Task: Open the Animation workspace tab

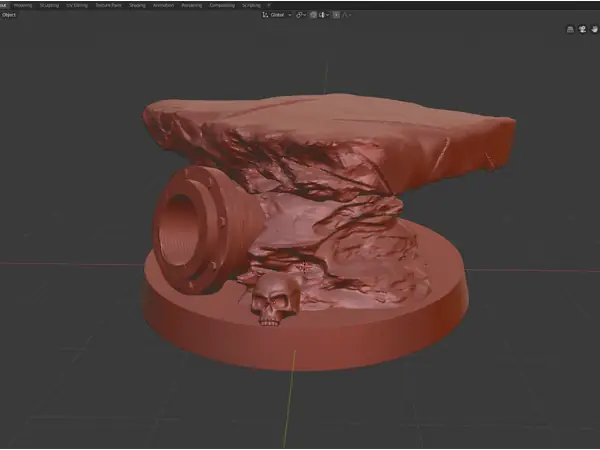Action: click(163, 5)
